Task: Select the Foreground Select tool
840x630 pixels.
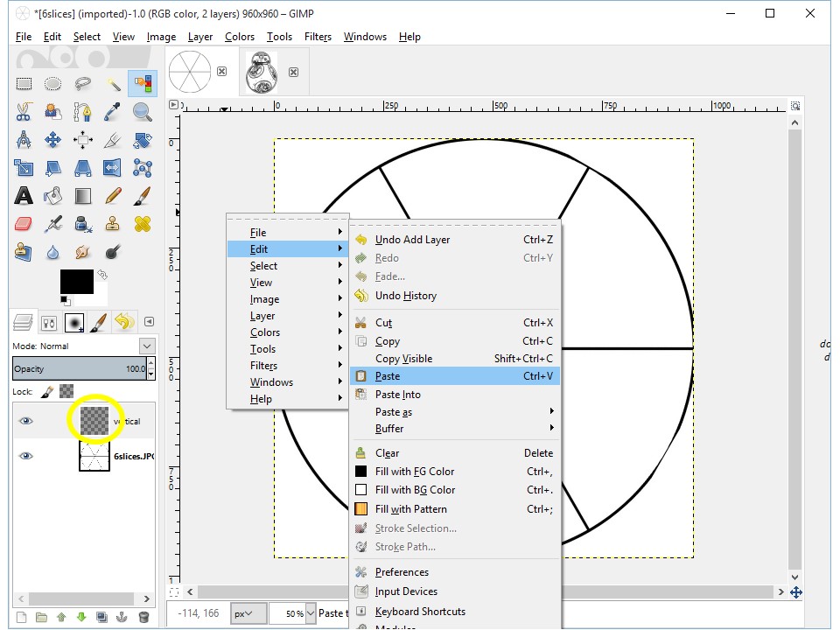Action: click(x=52, y=111)
